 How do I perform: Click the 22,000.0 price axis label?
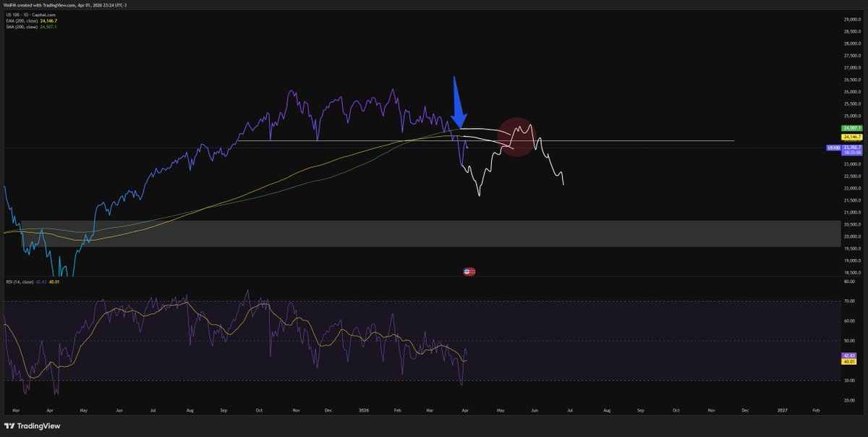click(x=851, y=188)
